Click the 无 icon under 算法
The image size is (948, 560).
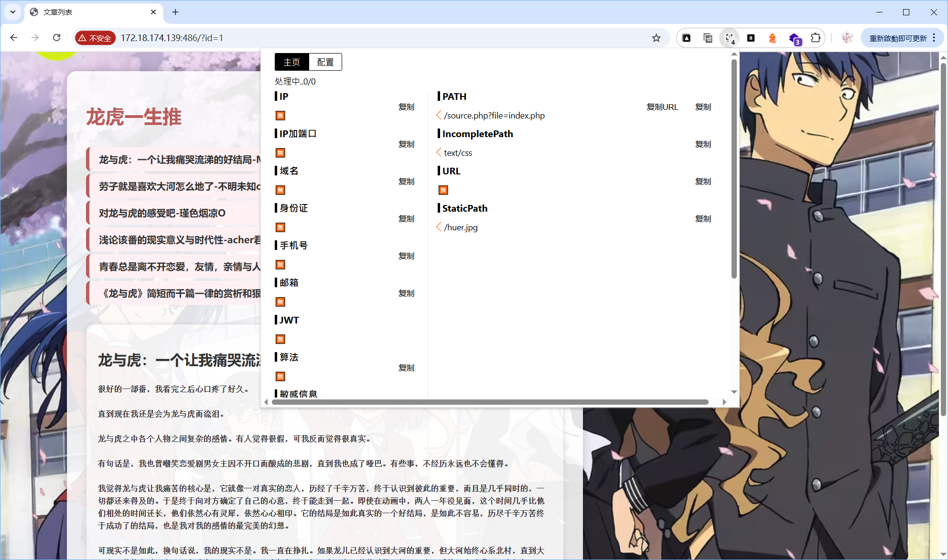point(280,377)
